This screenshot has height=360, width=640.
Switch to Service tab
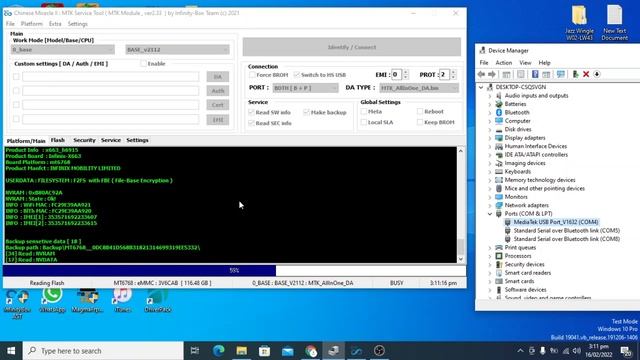pyautogui.click(x=111, y=140)
